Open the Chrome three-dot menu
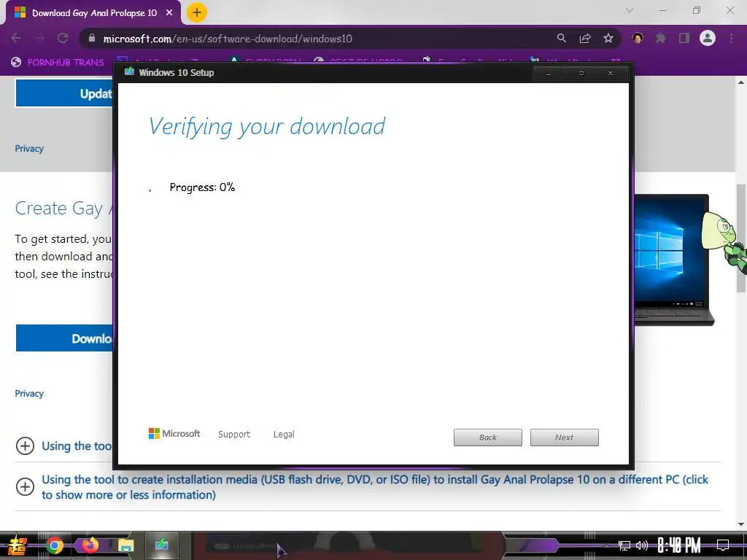 (731, 38)
